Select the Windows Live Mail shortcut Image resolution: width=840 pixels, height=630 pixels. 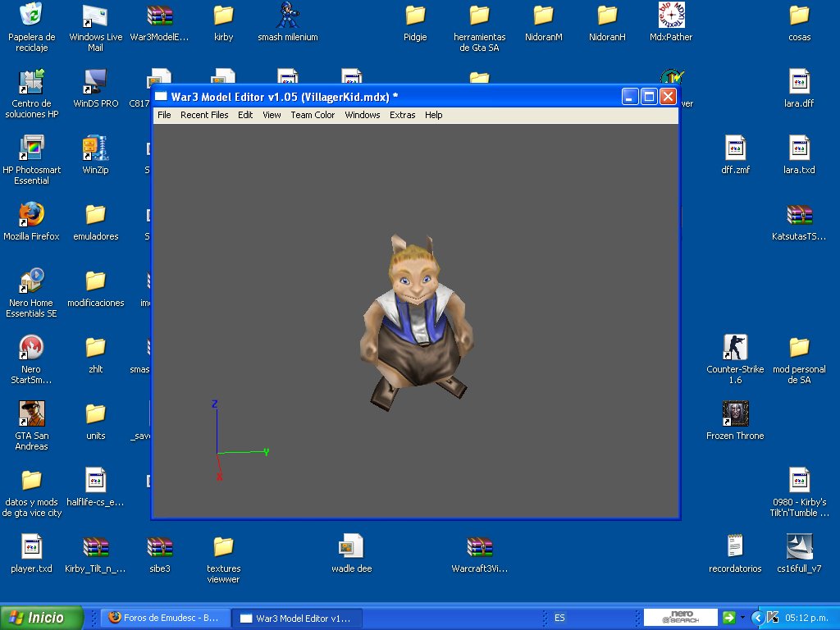click(95, 27)
